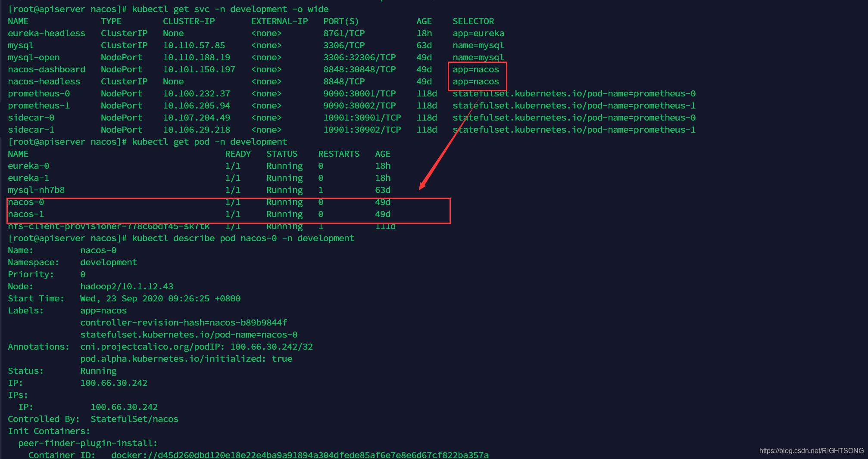Viewport: 868px width, 459px height.
Task: Click cluster IP 10.100.232.37
Action: point(197,93)
